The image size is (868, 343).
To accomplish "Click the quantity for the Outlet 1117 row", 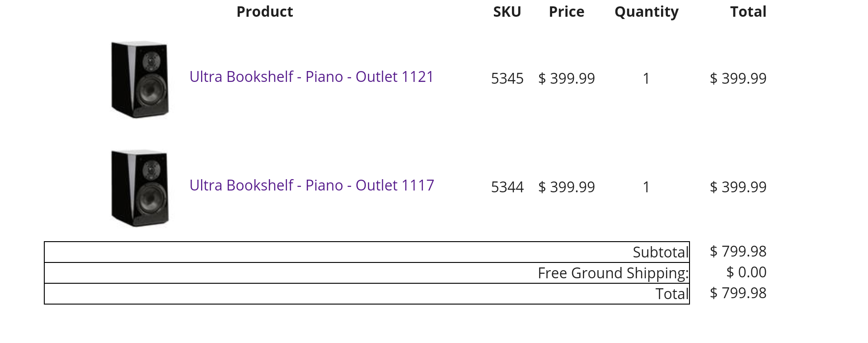I will point(646,187).
